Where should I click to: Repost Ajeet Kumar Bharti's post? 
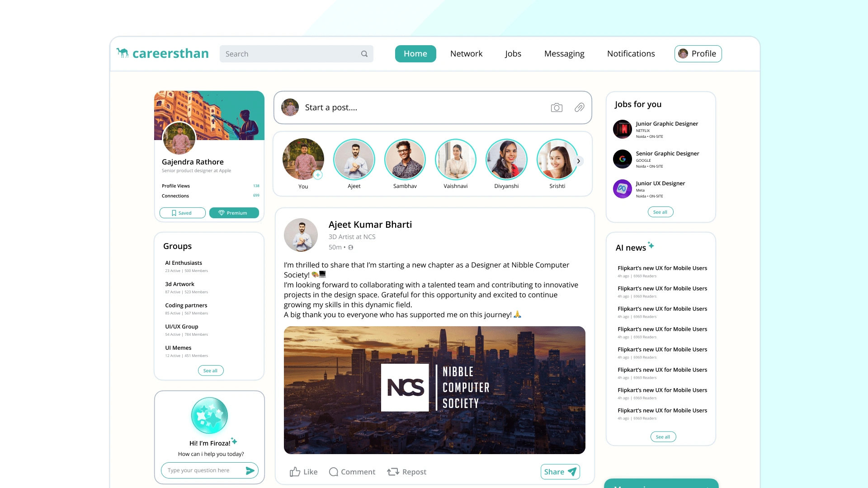coord(406,472)
